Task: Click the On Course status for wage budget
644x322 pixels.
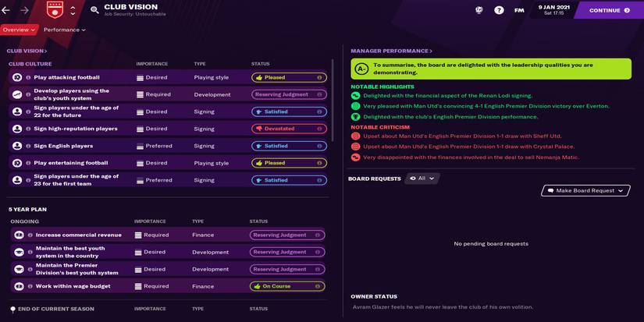Action: (286, 286)
